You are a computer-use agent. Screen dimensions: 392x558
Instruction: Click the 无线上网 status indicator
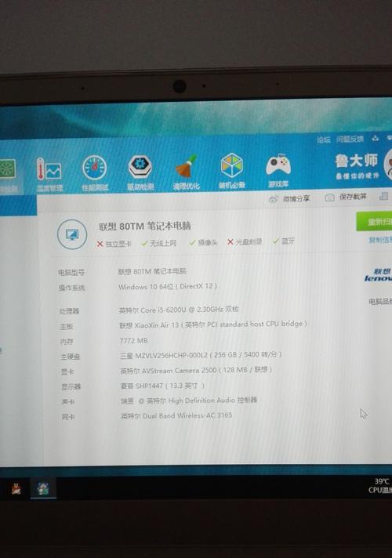point(159,243)
